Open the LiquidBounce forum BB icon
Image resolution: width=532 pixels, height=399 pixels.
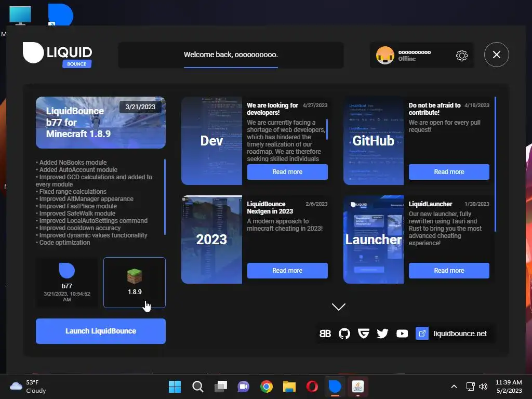point(325,334)
